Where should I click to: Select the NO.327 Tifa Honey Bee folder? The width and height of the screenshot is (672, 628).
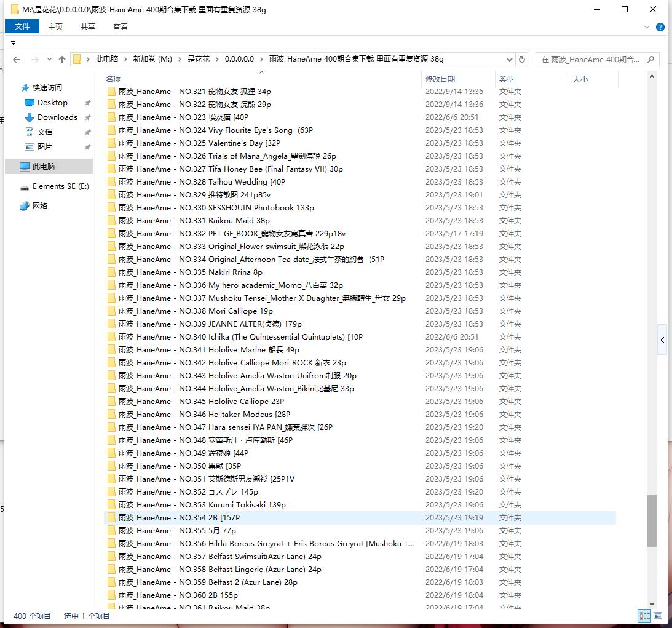pos(231,169)
